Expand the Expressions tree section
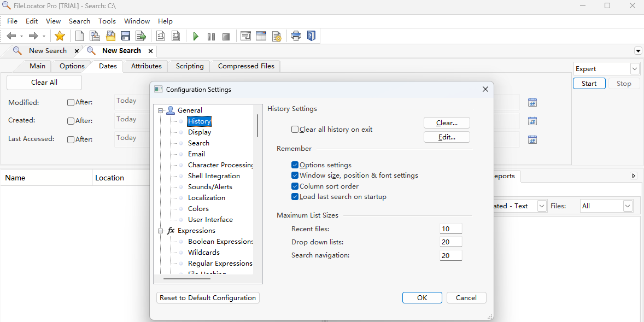 (160, 230)
